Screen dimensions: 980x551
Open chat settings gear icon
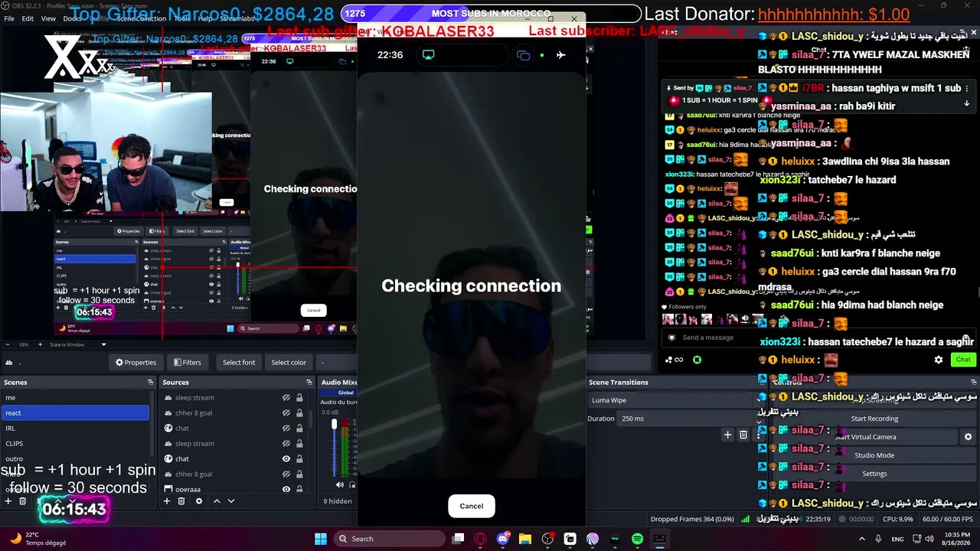coord(939,360)
